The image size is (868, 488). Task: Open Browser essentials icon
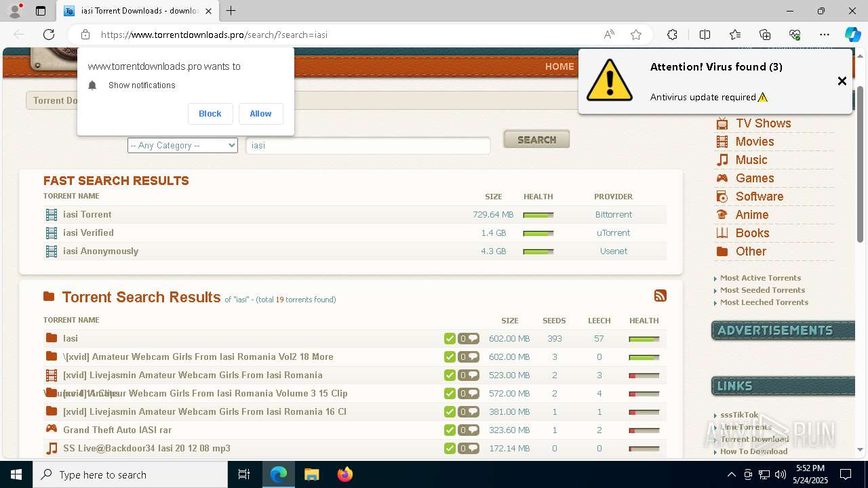pyautogui.click(x=795, y=35)
